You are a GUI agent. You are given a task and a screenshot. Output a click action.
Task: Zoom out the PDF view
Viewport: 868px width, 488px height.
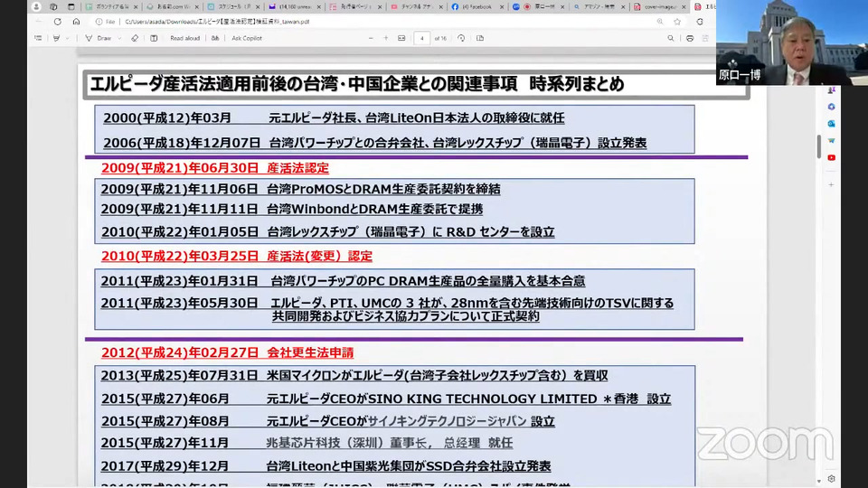[371, 38]
